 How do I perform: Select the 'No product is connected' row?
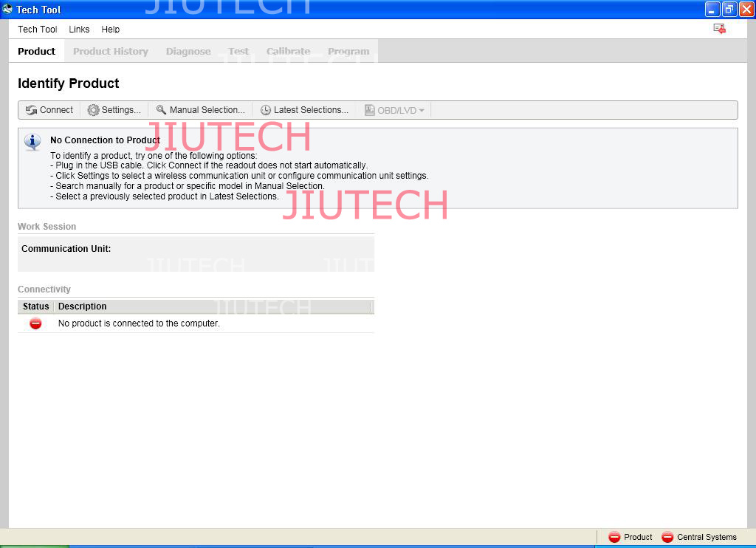point(139,323)
